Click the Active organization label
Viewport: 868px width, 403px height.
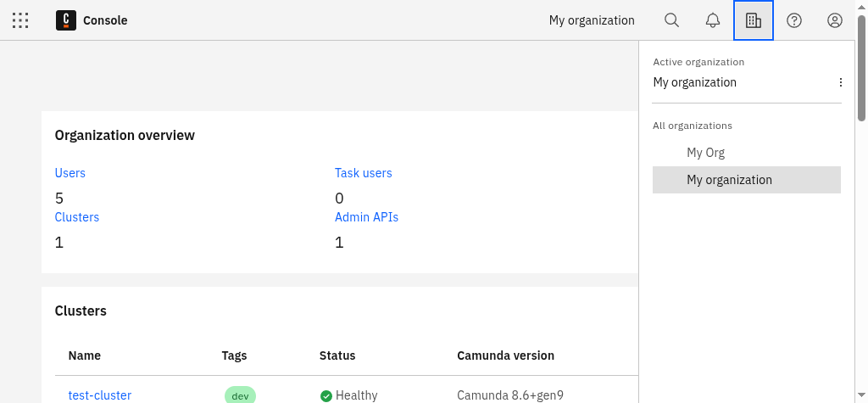698,62
